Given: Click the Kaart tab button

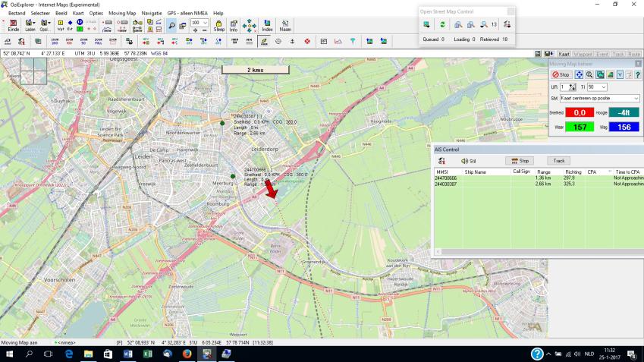Looking at the screenshot, I should tap(564, 54).
